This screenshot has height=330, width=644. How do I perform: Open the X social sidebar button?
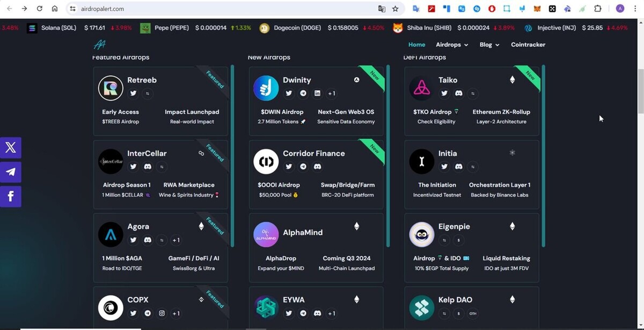[10, 148]
